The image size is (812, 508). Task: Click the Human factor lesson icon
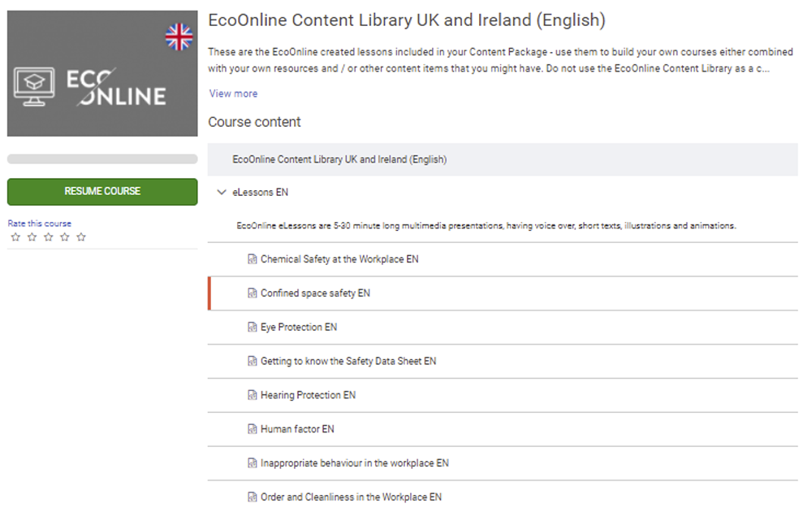point(253,429)
